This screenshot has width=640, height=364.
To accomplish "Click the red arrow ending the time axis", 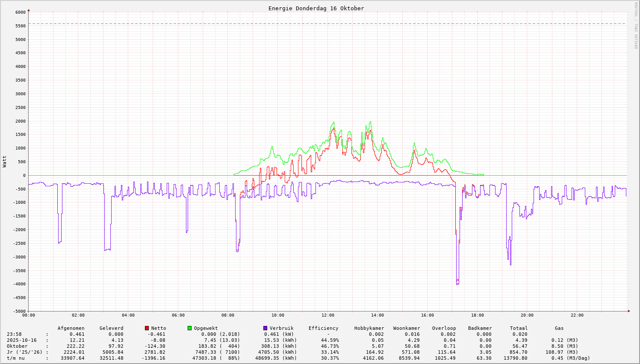I will tap(628, 311).
